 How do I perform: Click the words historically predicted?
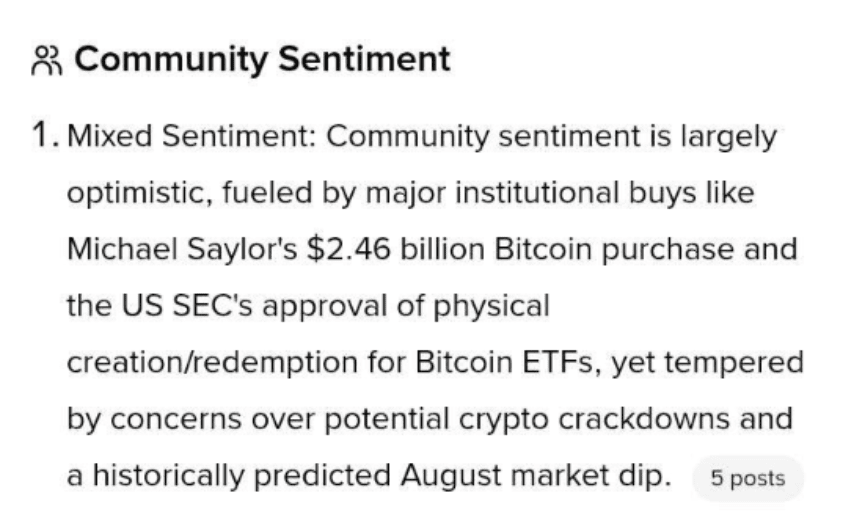tap(241, 475)
